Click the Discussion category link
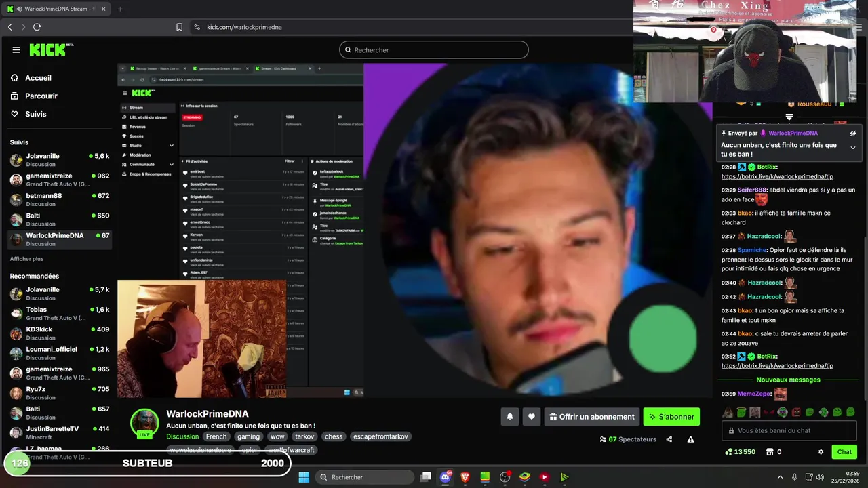Viewport: 868px width, 488px height. point(182,436)
